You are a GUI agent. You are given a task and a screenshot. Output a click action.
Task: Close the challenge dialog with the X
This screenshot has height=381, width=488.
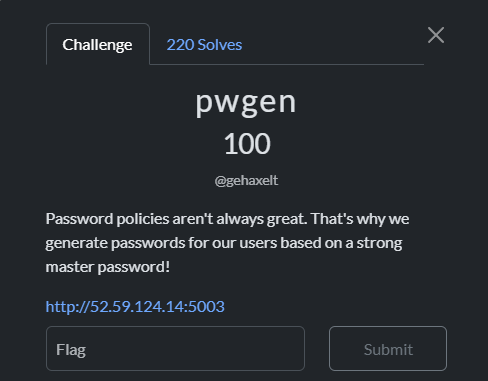coord(436,35)
